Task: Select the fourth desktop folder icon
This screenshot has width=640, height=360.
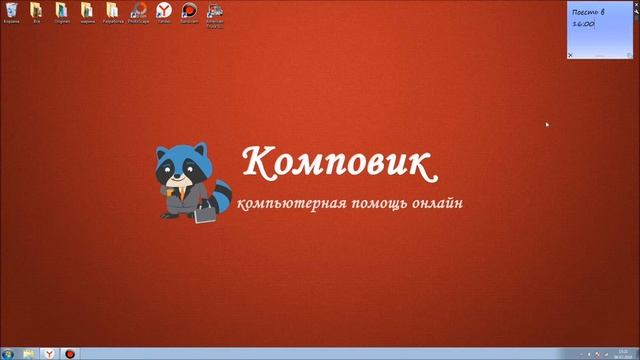Action: 87,13
